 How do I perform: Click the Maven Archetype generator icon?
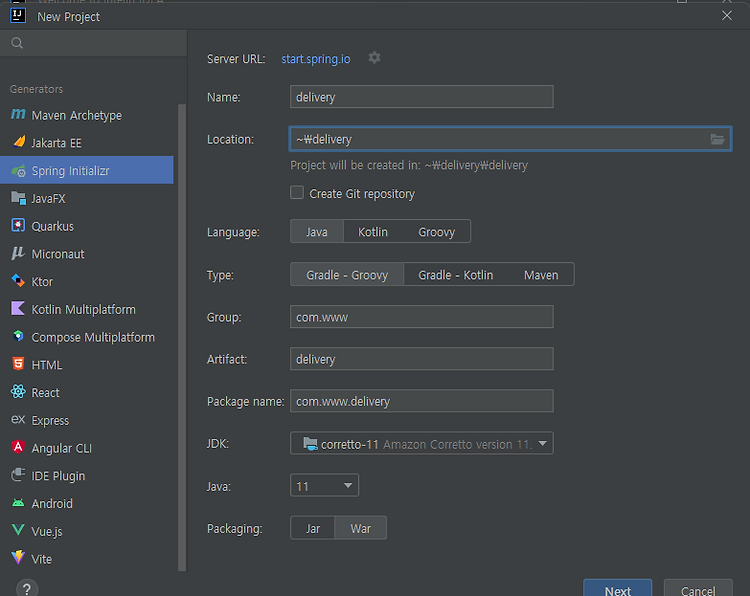[18, 114]
